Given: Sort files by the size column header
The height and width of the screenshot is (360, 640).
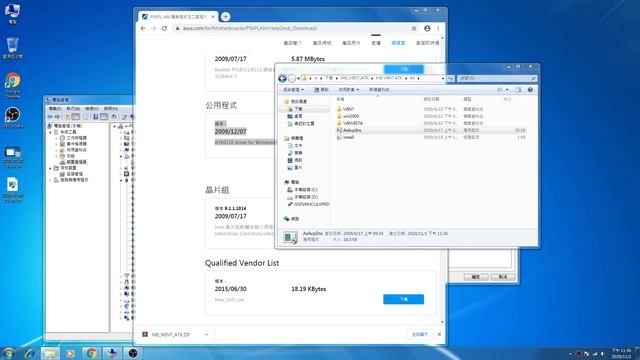Looking at the screenshot, I should point(507,99).
